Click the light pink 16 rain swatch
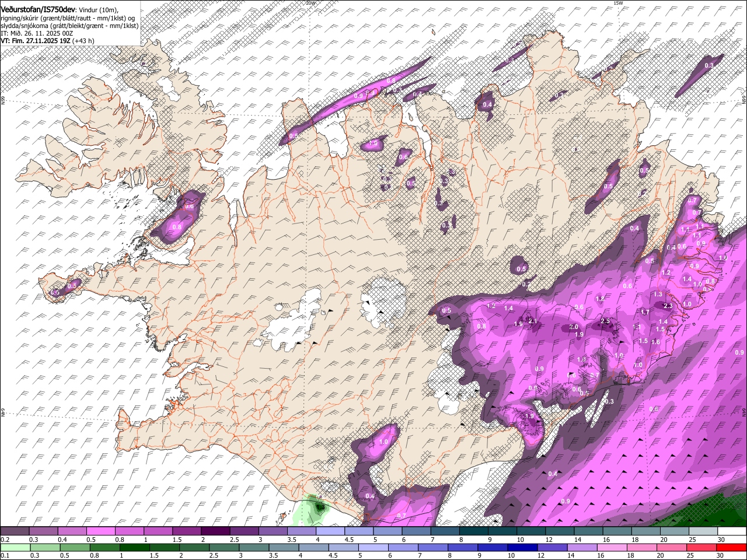747x560 pixels. tap(612, 547)
